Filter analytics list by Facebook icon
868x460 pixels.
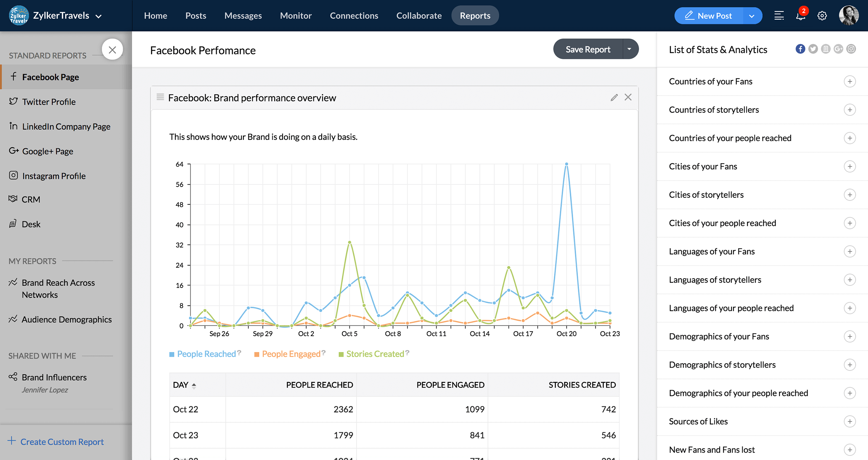[x=800, y=49]
